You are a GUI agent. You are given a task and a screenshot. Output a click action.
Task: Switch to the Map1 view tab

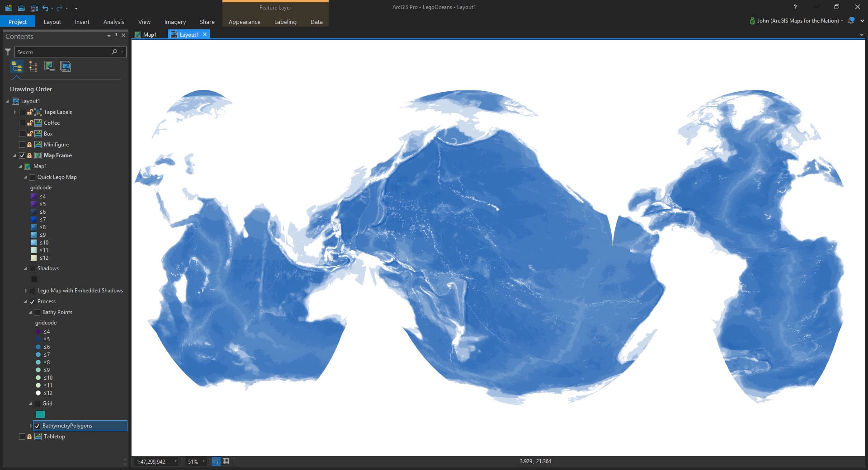(146, 34)
